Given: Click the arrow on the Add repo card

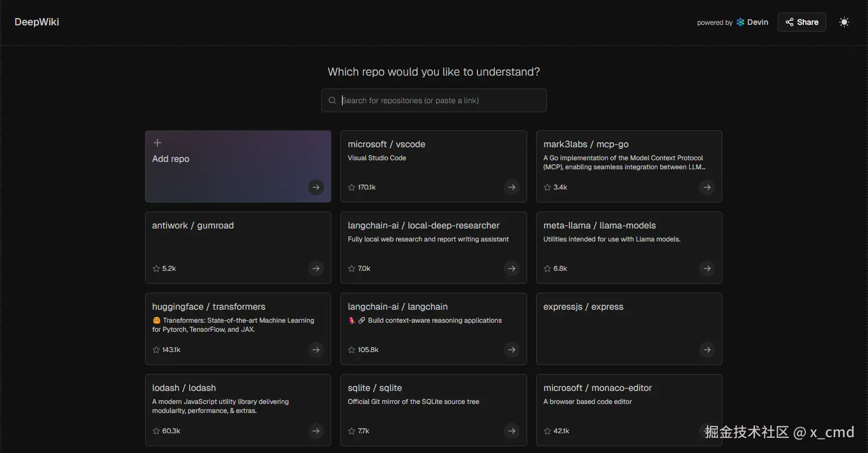Looking at the screenshot, I should pyautogui.click(x=316, y=187).
